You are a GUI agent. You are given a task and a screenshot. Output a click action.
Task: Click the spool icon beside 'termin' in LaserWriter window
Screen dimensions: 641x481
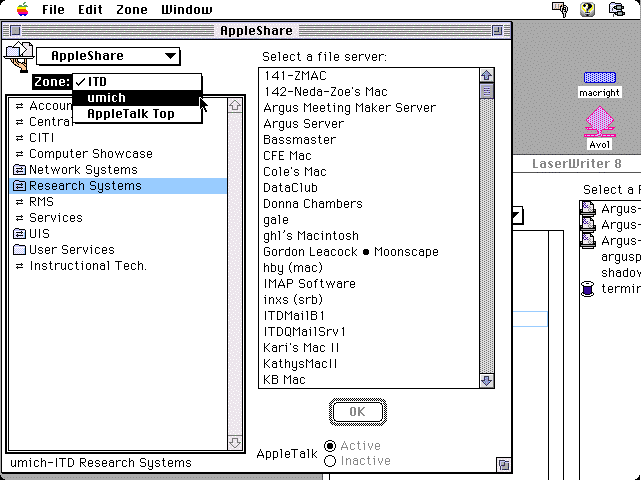point(587,289)
